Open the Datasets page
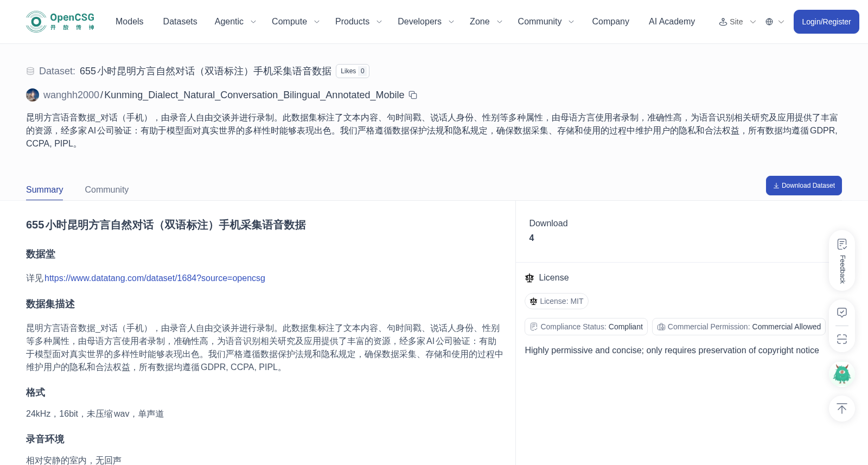Viewport: 868px width, 465px height. tap(180, 22)
